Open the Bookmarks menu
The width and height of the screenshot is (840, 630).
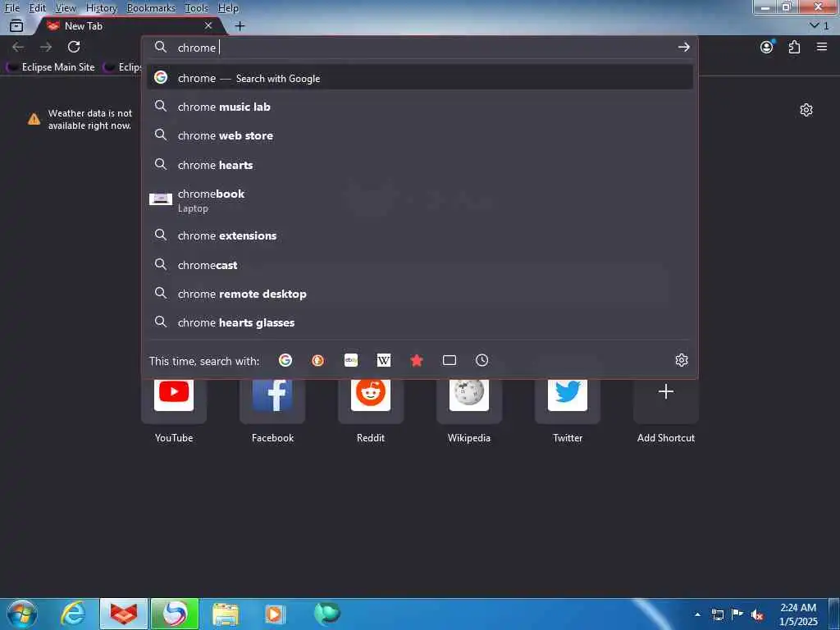pos(151,8)
